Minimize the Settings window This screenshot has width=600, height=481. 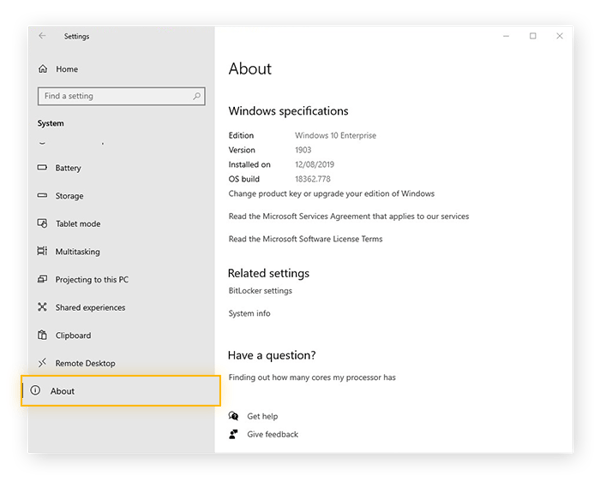click(506, 36)
